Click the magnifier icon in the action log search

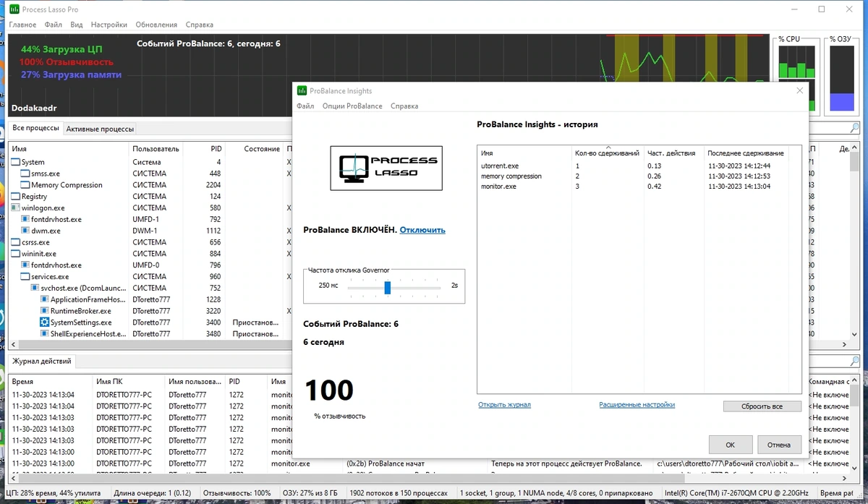coord(854,362)
